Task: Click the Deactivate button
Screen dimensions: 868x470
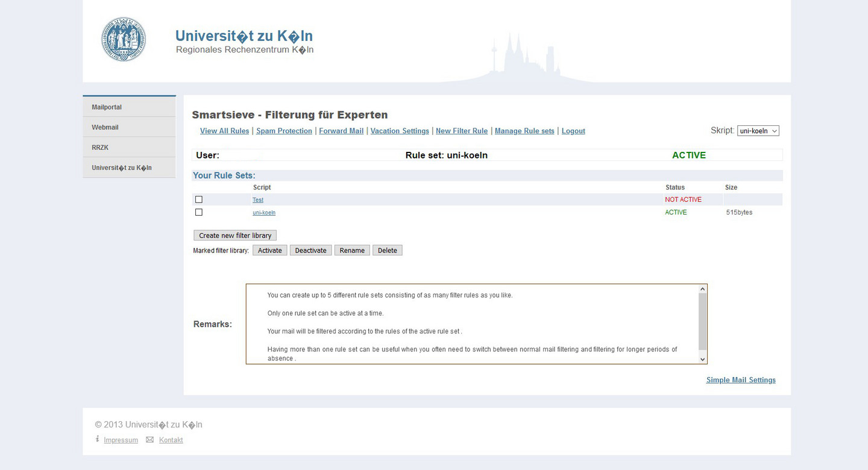Action: pos(310,250)
